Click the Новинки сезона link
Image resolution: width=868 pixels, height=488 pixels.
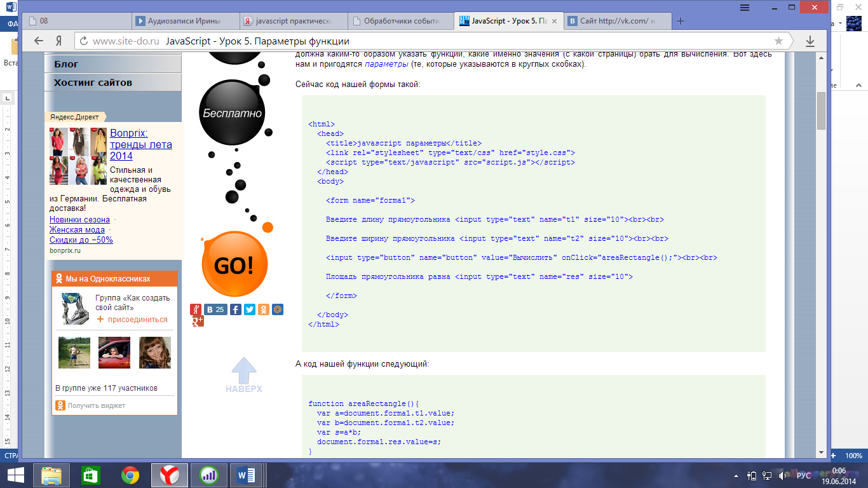pos(80,220)
